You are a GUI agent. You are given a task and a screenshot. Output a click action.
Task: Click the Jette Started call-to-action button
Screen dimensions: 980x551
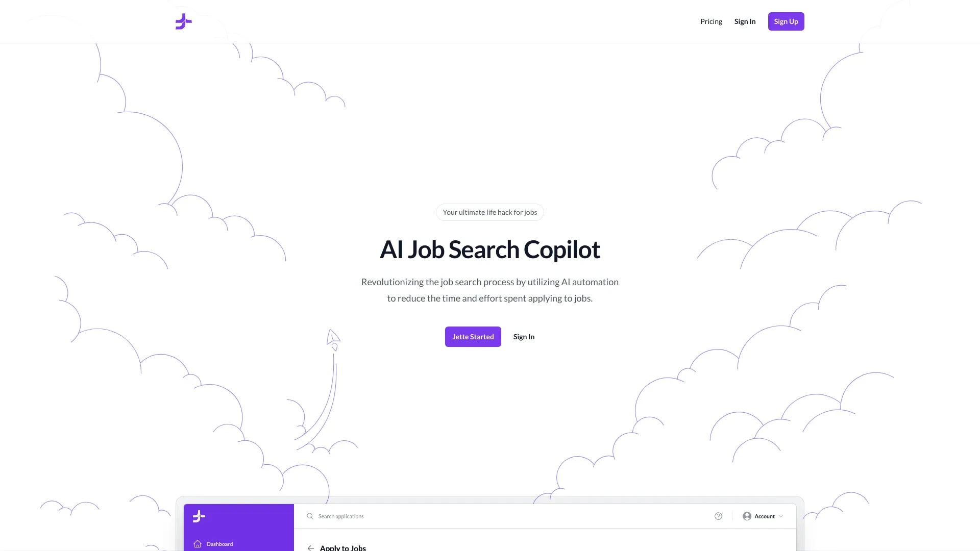[x=473, y=336]
